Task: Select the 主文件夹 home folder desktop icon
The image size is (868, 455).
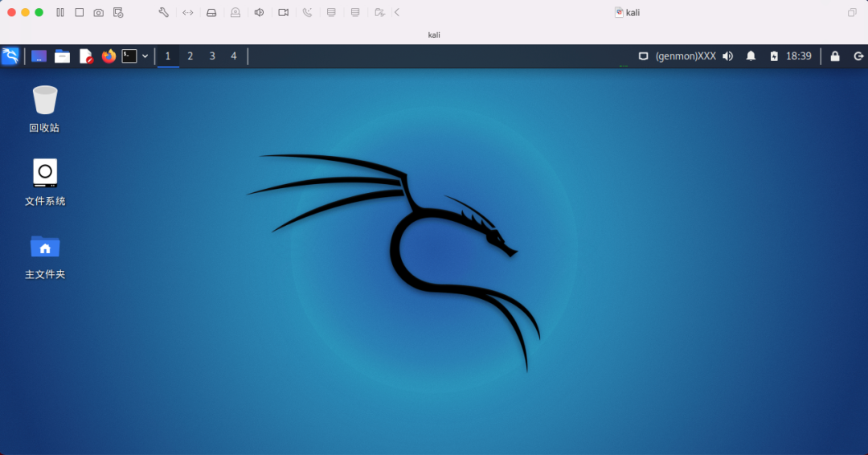Action: [x=45, y=256]
